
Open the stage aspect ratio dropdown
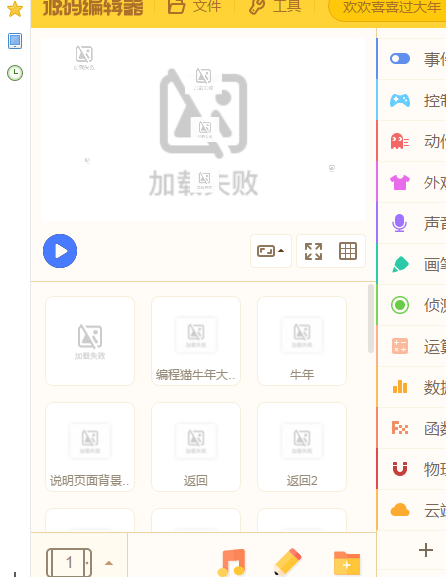tap(271, 251)
